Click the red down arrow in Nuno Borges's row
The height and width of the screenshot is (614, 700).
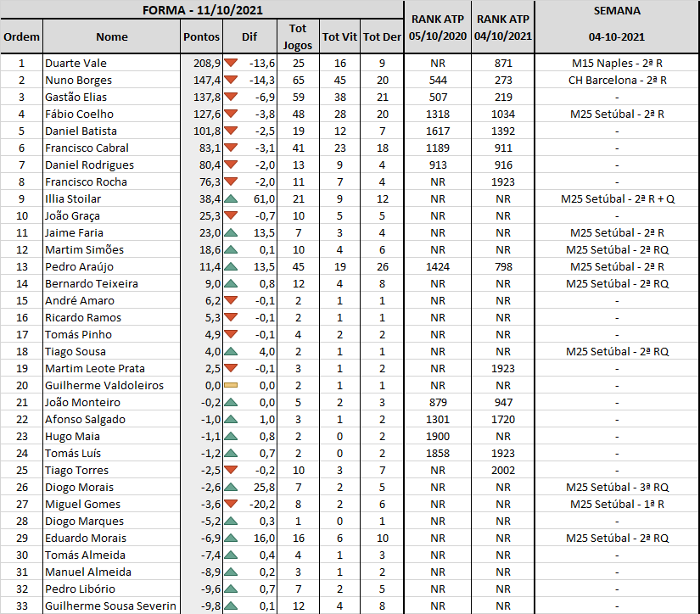[231, 80]
